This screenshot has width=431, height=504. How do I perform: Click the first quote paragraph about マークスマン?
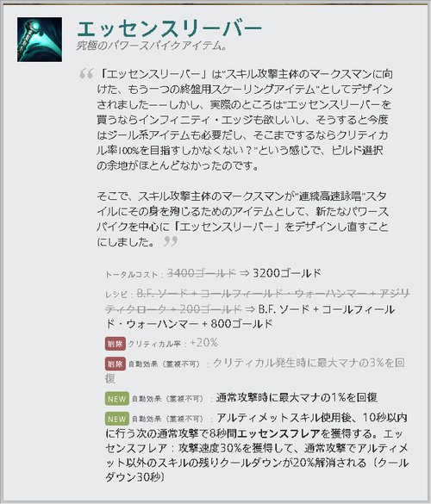click(x=245, y=120)
